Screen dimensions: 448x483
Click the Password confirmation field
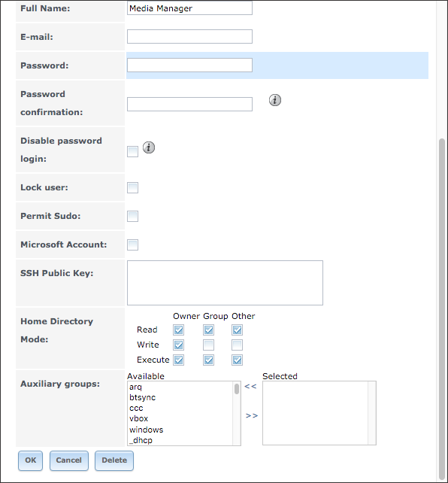(x=189, y=105)
